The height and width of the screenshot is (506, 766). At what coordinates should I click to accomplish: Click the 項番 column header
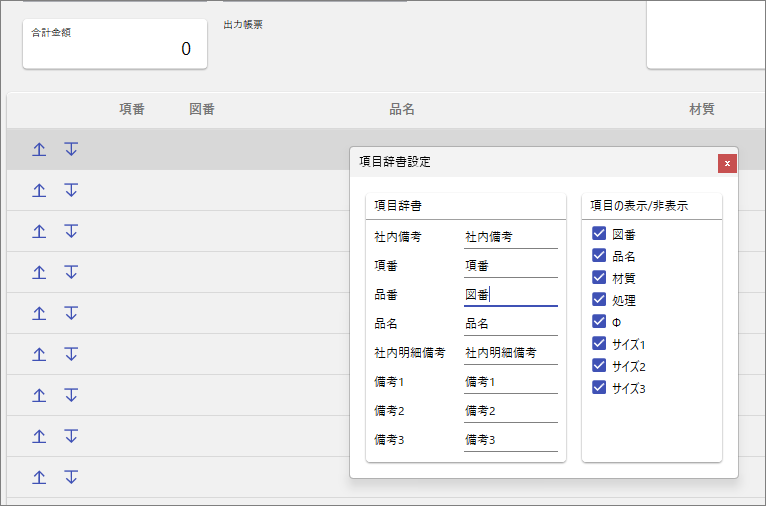point(132,110)
